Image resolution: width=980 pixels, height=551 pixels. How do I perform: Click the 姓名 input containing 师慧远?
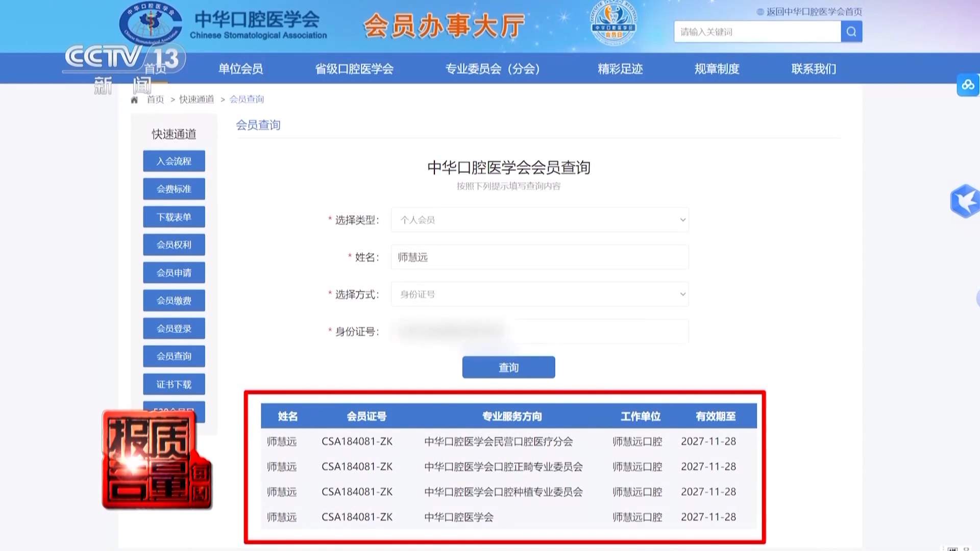coord(539,257)
